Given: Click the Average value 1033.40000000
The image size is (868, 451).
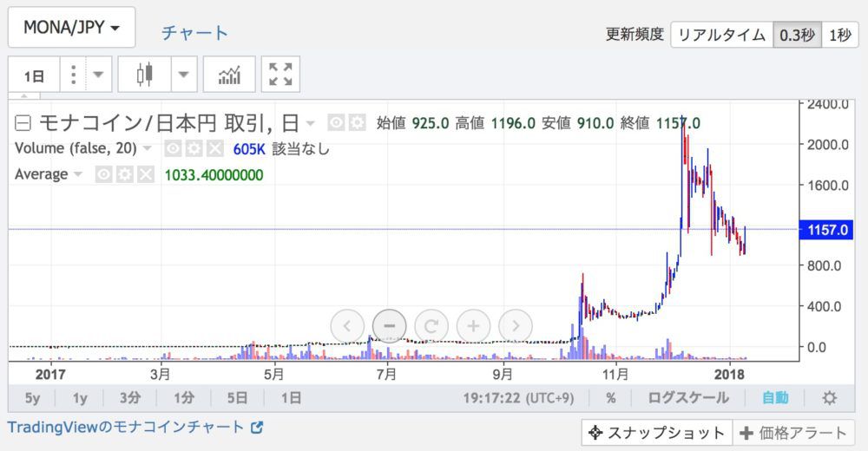Looking at the screenshot, I should (214, 175).
